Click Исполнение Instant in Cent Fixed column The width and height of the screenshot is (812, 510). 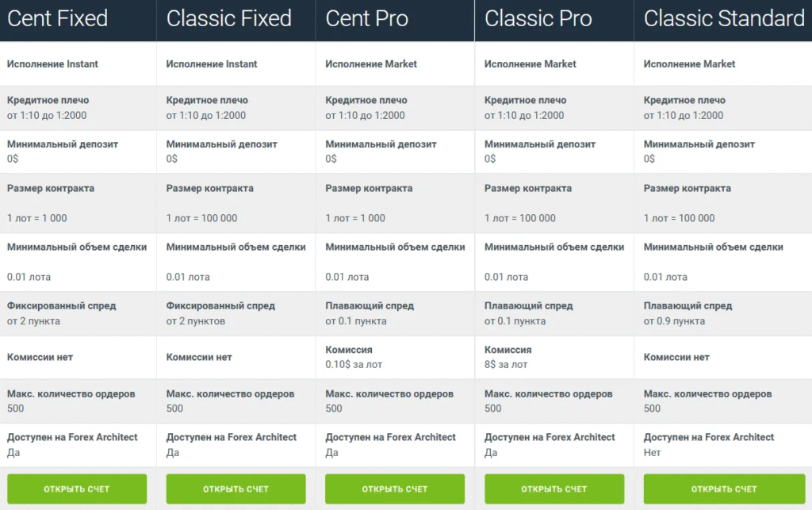click(x=52, y=63)
